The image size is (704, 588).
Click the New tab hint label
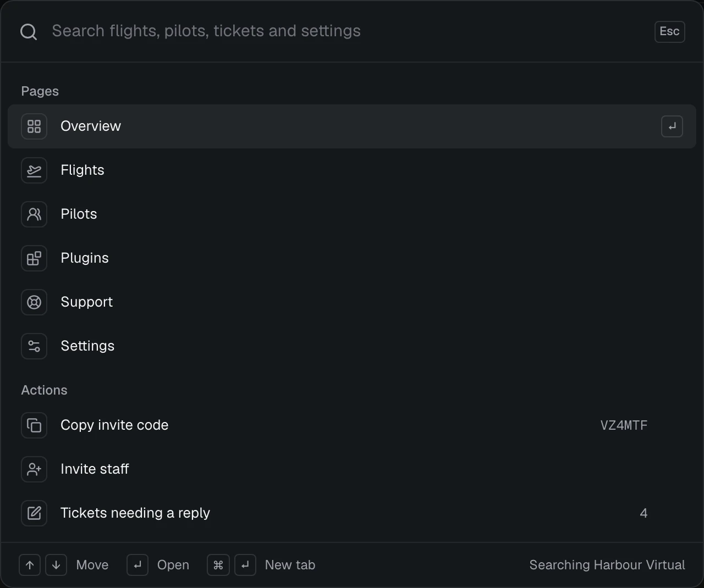coord(290,565)
